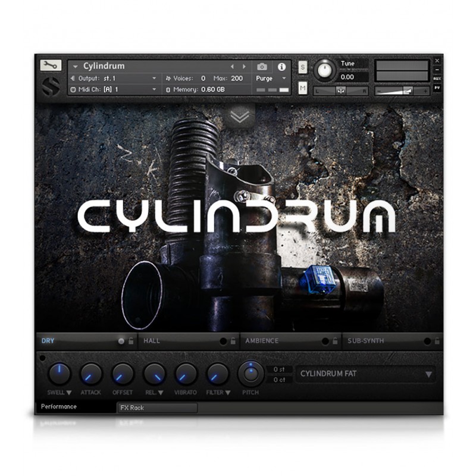Click the lock icon on HALL layer
This screenshot has height=476, width=476.
(233, 342)
